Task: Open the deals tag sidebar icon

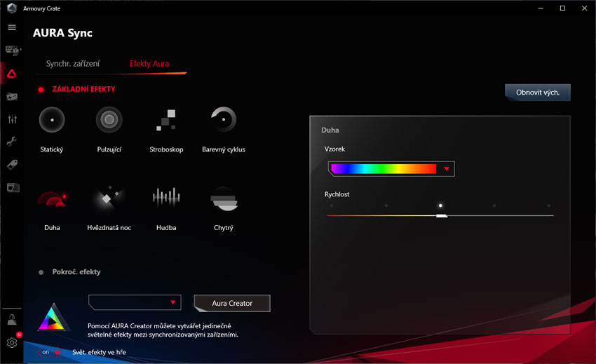Action: coord(12,165)
